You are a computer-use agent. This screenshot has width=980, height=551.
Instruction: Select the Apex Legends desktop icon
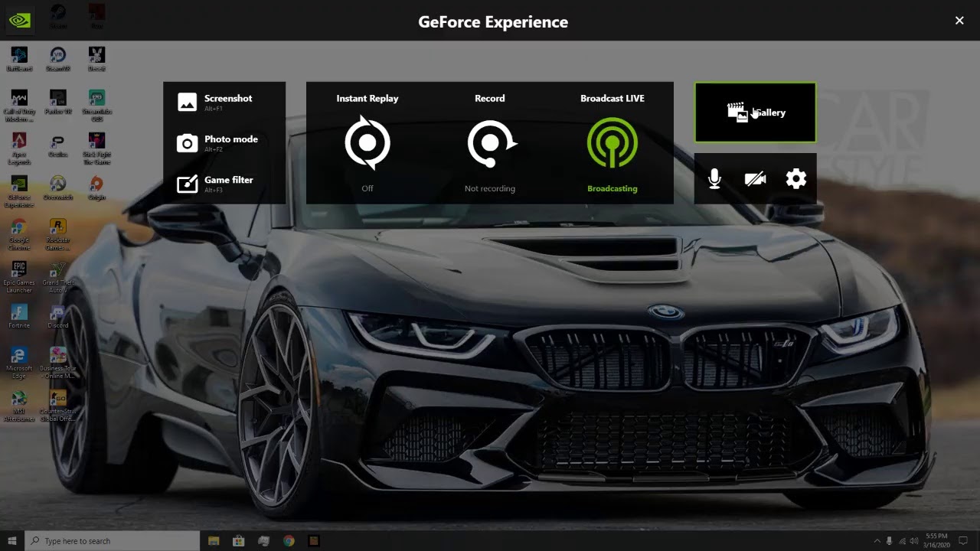point(19,148)
